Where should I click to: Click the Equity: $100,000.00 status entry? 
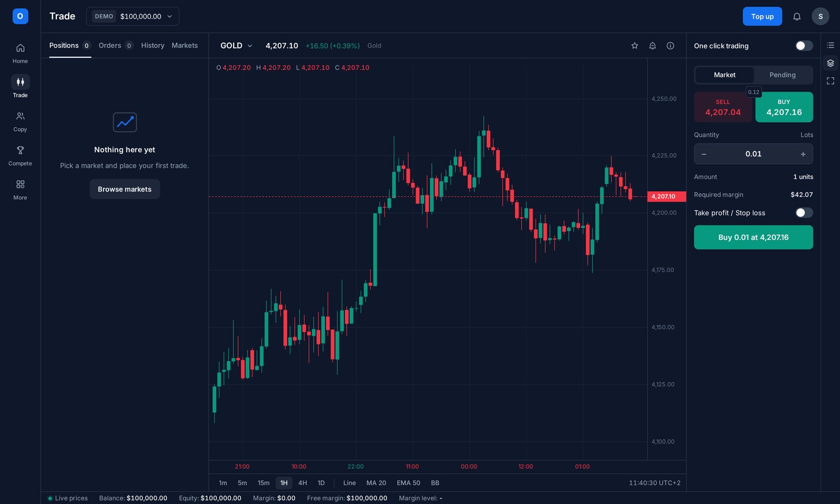coord(210,498)
